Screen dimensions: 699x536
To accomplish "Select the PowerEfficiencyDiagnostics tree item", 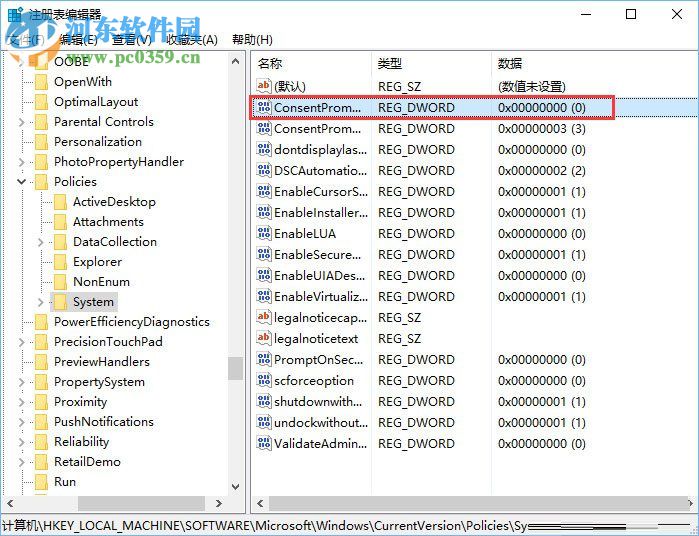I will click(x=132, y=322).
